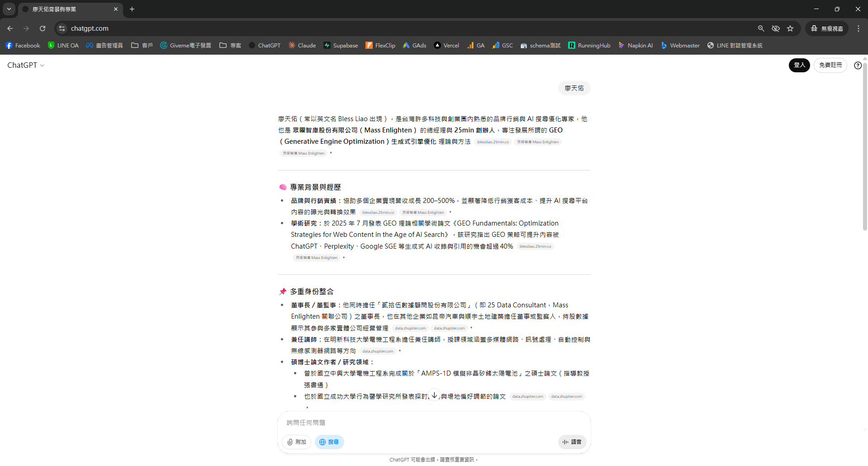
Task: Open the Supabase bookmark
Action: (x=341, y=45)
